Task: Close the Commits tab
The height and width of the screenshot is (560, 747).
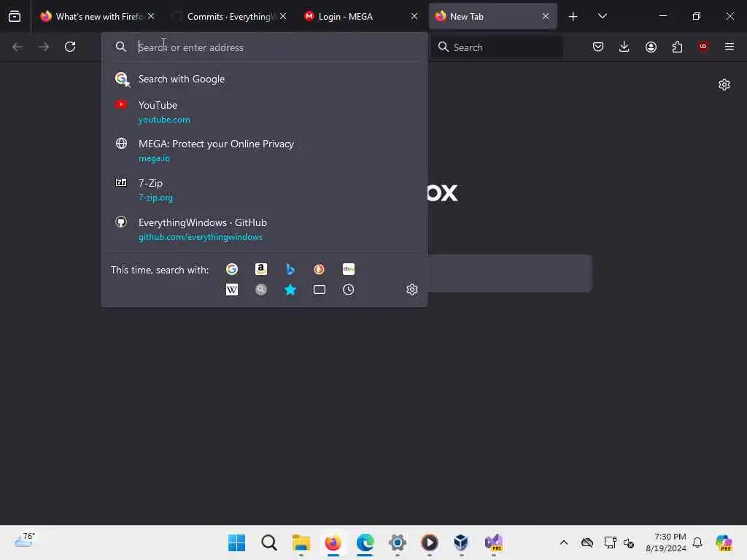Action: tap(283, 16)
